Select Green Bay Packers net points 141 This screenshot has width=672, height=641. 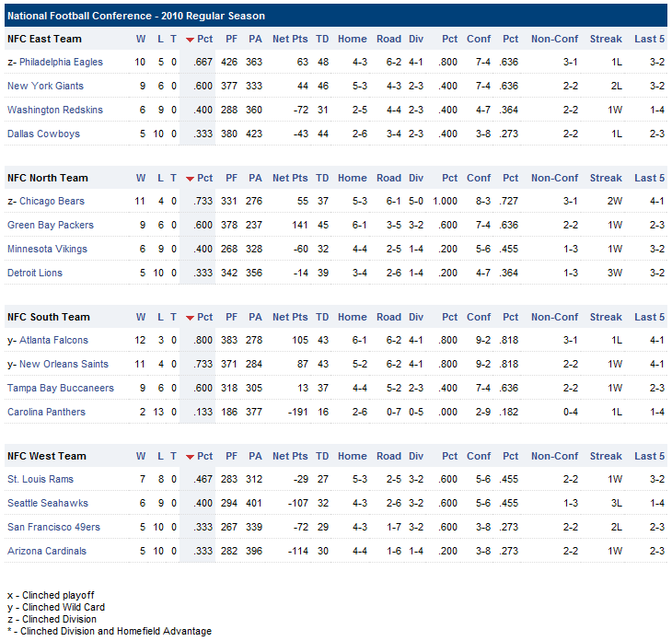299,225
